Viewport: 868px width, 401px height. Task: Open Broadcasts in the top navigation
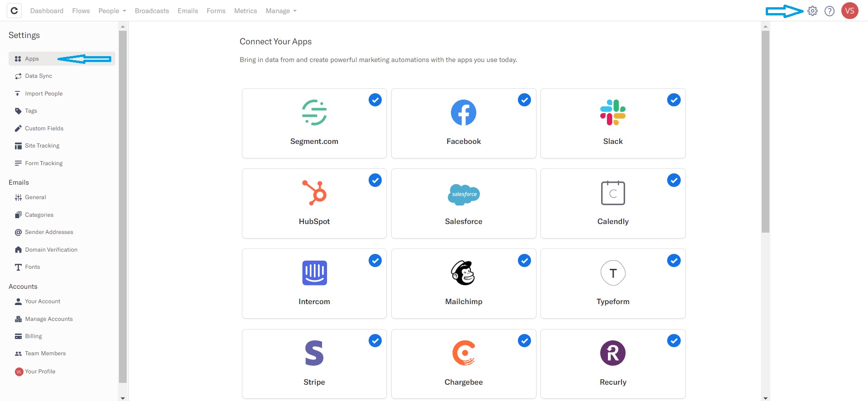coord(152,11)
